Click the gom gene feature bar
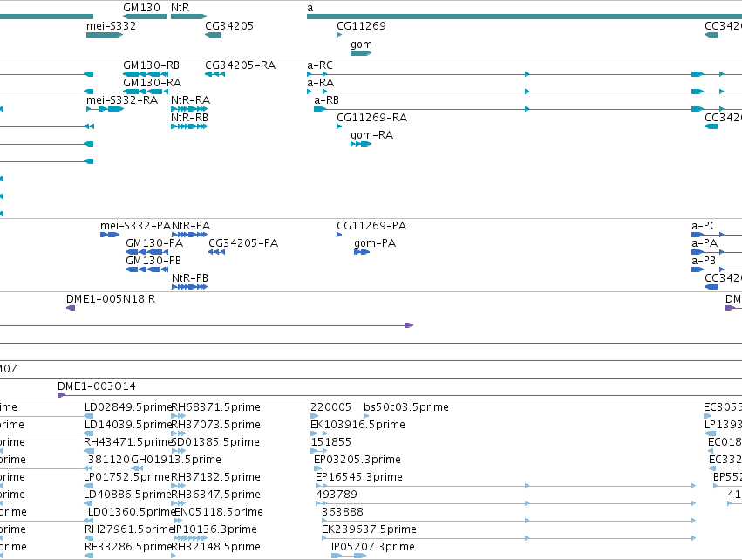 361,53
